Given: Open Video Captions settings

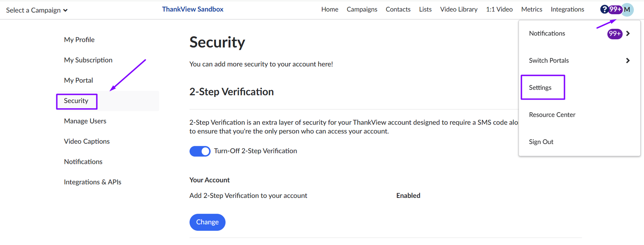Looking at the screenshot, I should [x=86, y=141].
